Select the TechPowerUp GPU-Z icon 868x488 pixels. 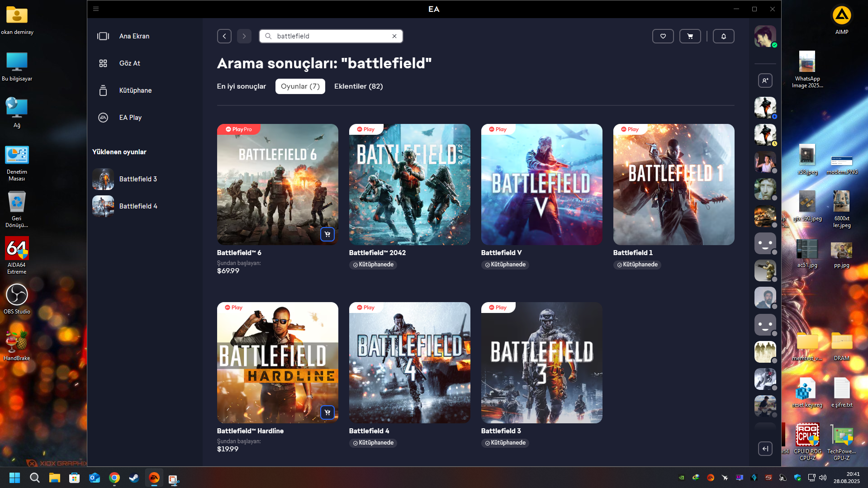tap(842, 442)
